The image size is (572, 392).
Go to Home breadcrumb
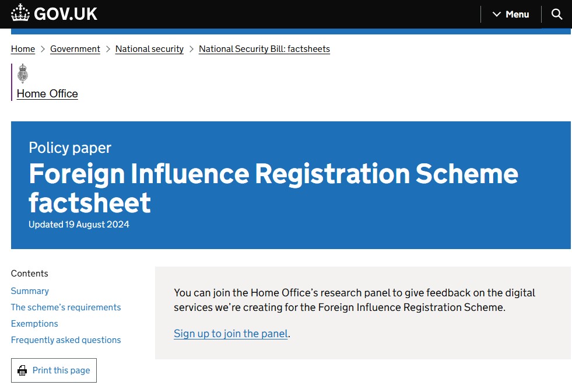[23, 49]
